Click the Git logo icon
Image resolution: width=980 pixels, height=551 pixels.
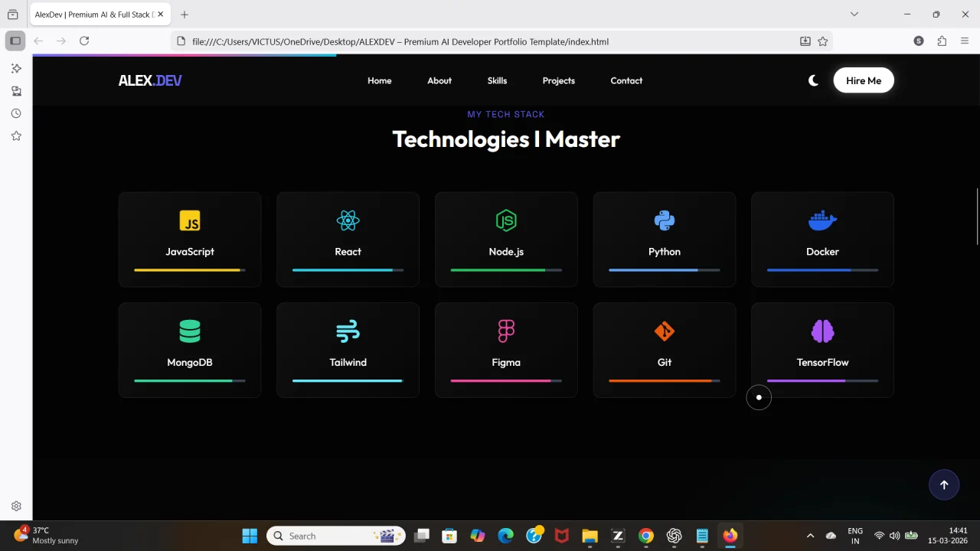coord(665,331)
